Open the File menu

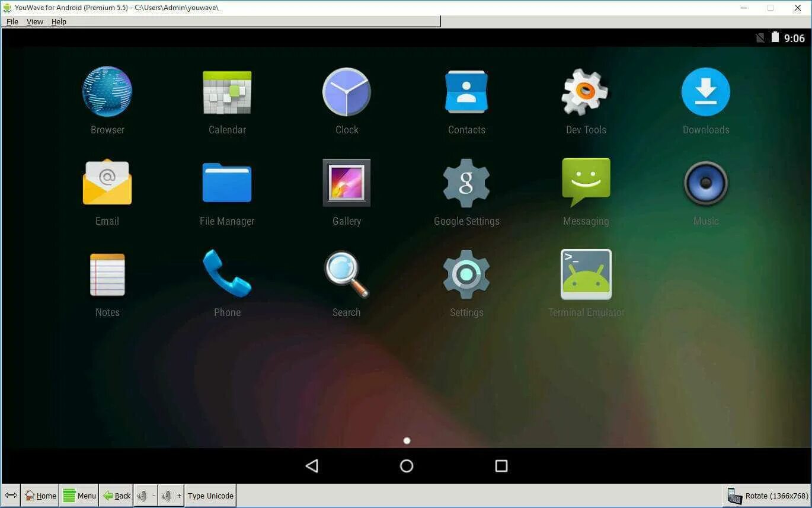click(12, 21)
